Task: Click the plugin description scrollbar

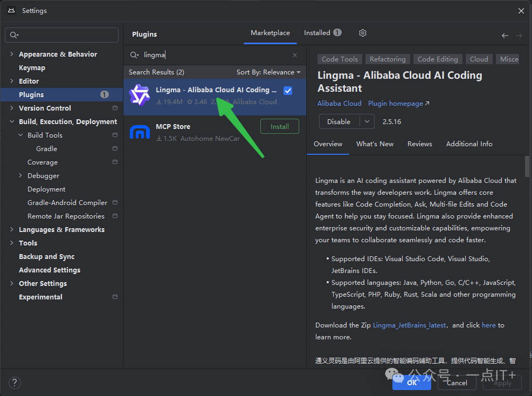Action: (x=527, y=167)
